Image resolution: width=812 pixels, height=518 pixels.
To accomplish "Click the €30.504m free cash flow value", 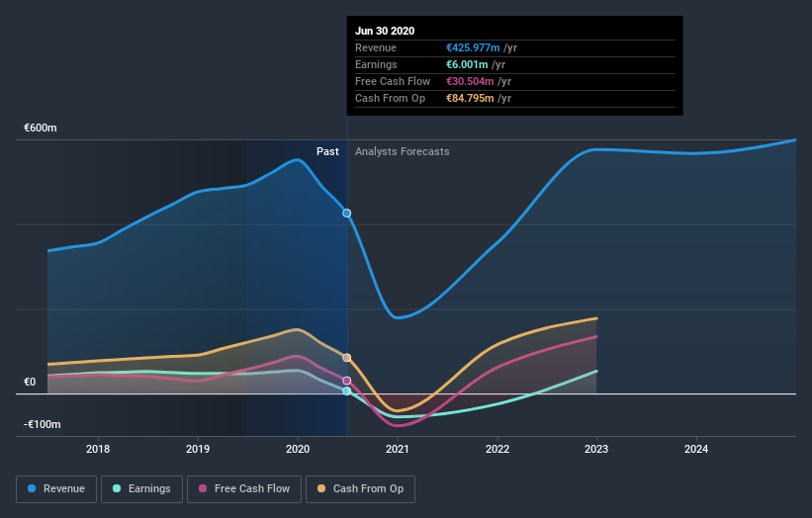I will pyautogui.click(x=470, y=81).
